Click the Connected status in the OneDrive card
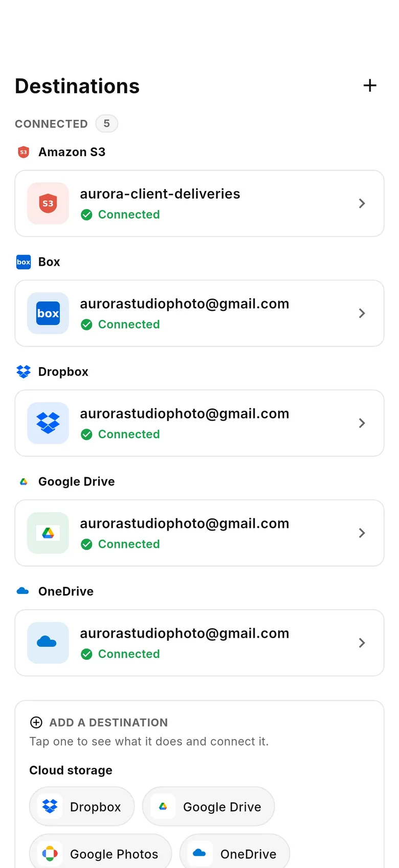399x868 pixels. (x=129, y=654)
